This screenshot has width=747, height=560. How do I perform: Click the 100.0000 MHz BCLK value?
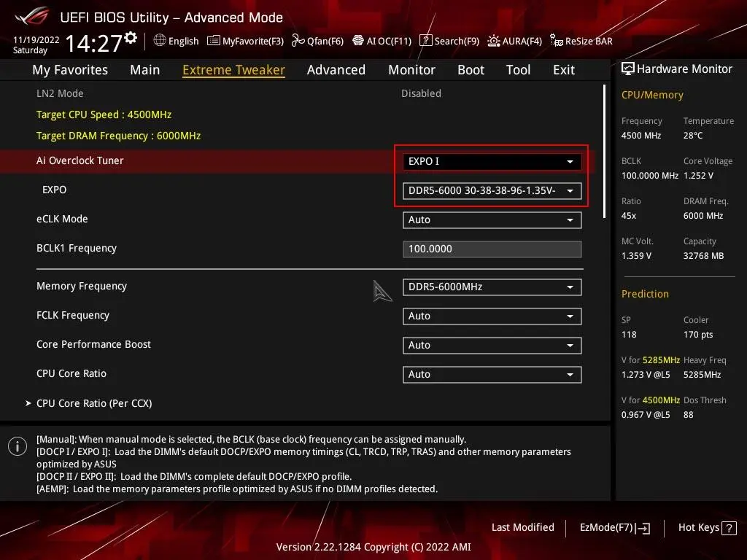point(650,176)
